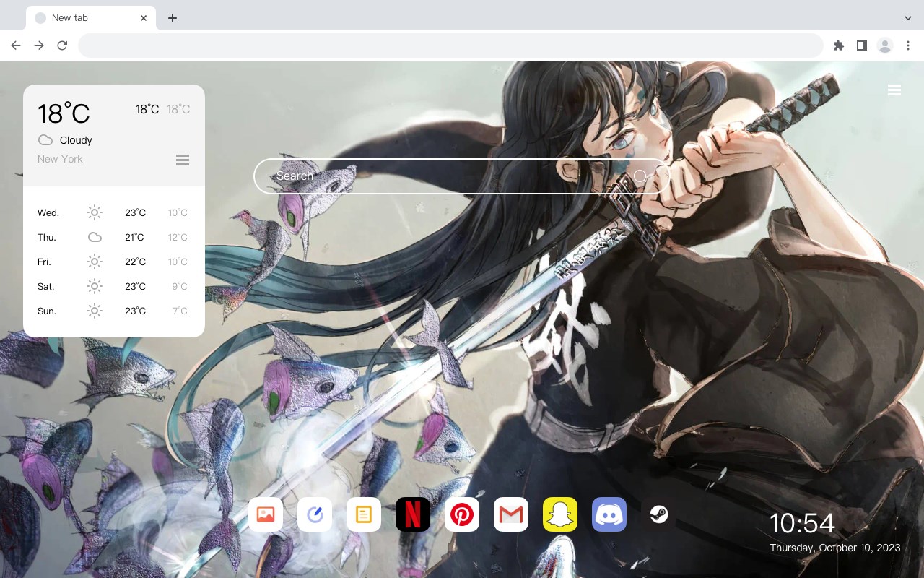Select the New tab tab

tap(91, 18)
